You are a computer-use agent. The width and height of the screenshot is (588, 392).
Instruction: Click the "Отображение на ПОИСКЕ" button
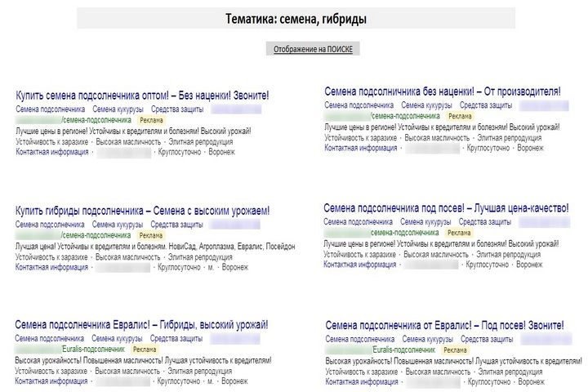click(x=314, y=50)
